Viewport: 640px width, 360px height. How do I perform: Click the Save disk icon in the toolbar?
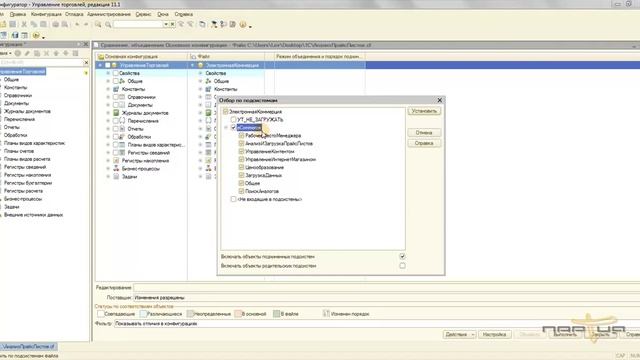[13, 24]
